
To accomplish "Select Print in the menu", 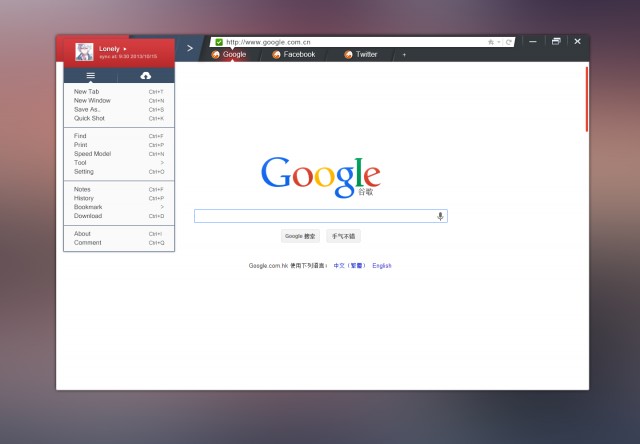I will (x=119, y=145).
